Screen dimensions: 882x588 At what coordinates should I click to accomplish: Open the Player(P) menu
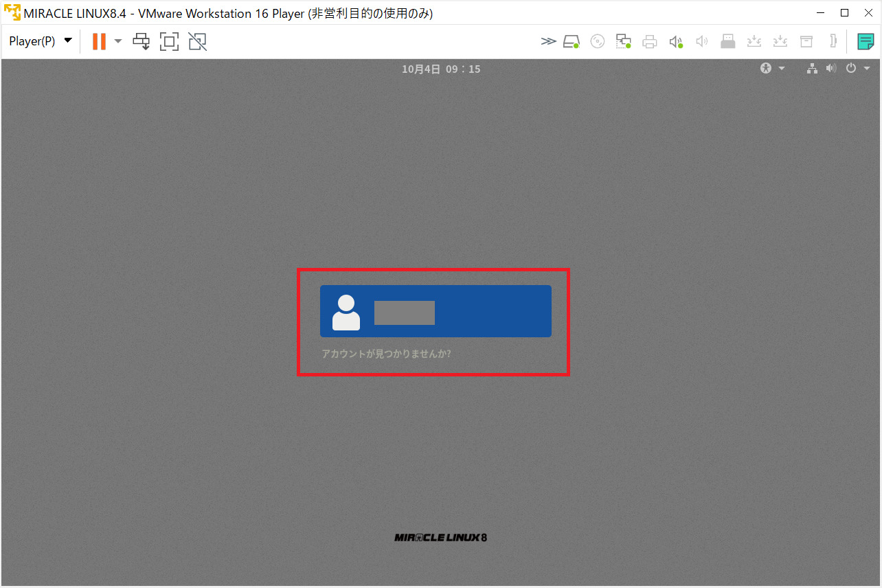(x=41, y=41)
